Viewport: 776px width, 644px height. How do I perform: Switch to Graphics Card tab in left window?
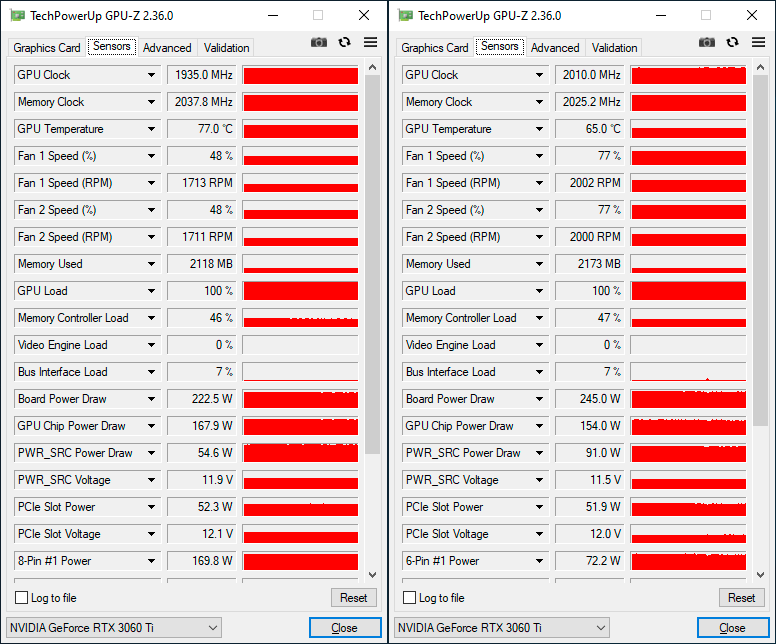coord(47,48)
